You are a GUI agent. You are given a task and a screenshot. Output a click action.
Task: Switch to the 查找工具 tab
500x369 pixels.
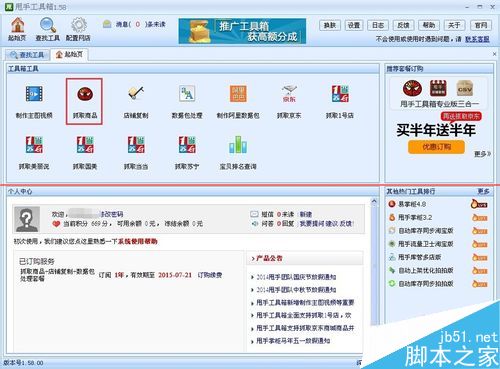[27, 55]
